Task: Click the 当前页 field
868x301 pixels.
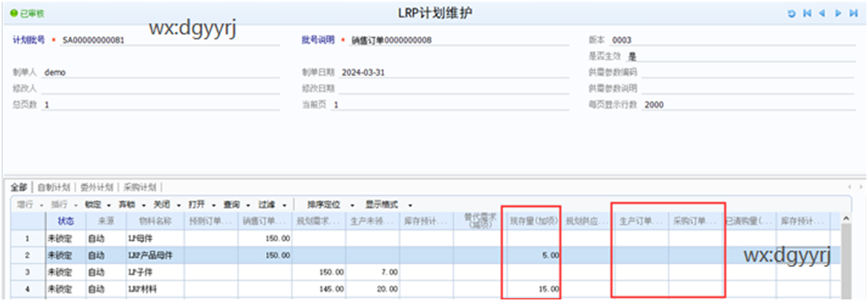Action: coord(450,105)
